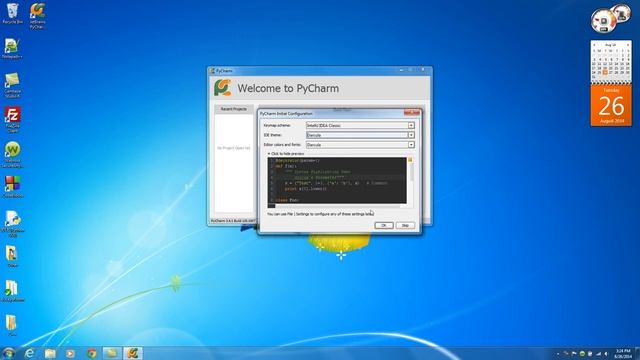Open the green W WampServer desktop shortcut
This screenshot has width=640, height=360.
pos(12,154)
